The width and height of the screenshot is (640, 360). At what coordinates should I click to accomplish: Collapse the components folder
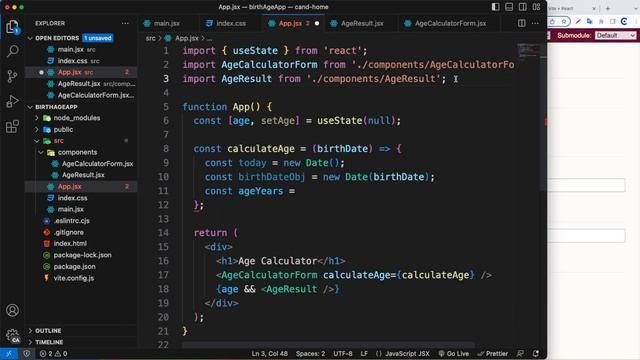(x=77, y=152)
